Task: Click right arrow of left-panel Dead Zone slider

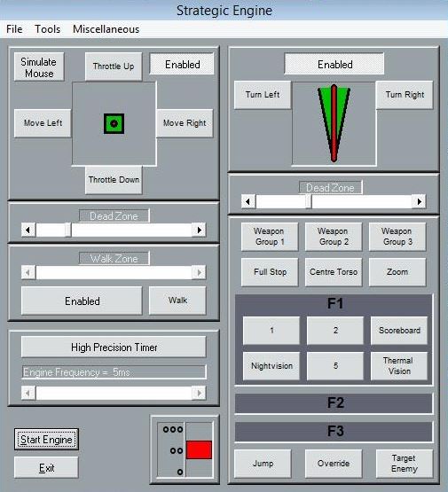Action: click(x=199, y=230)
